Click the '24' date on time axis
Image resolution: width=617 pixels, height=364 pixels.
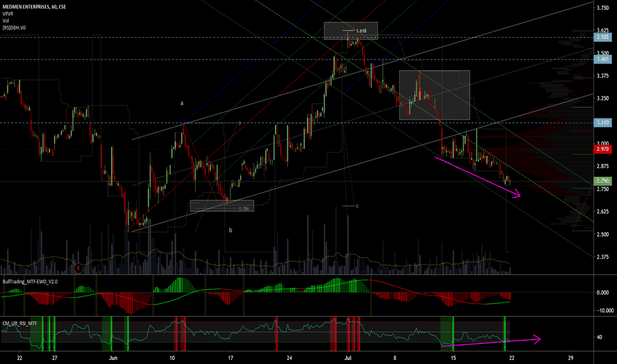click(x=289, y=358)
